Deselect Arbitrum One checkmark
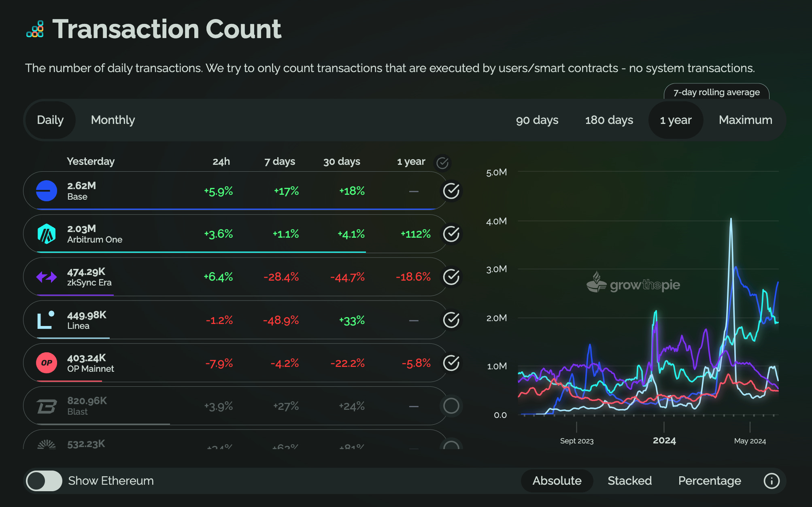This screenshot has height=507, width=812. click(451, 234)
